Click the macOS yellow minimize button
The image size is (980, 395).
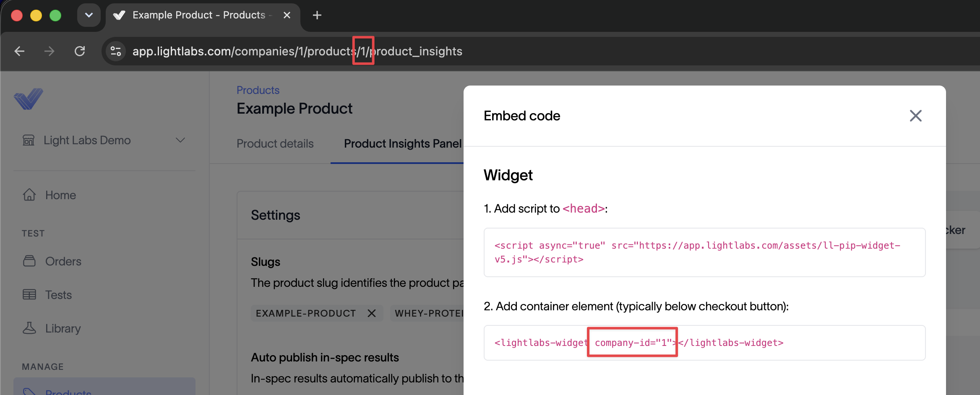click(x=36, y=16)
